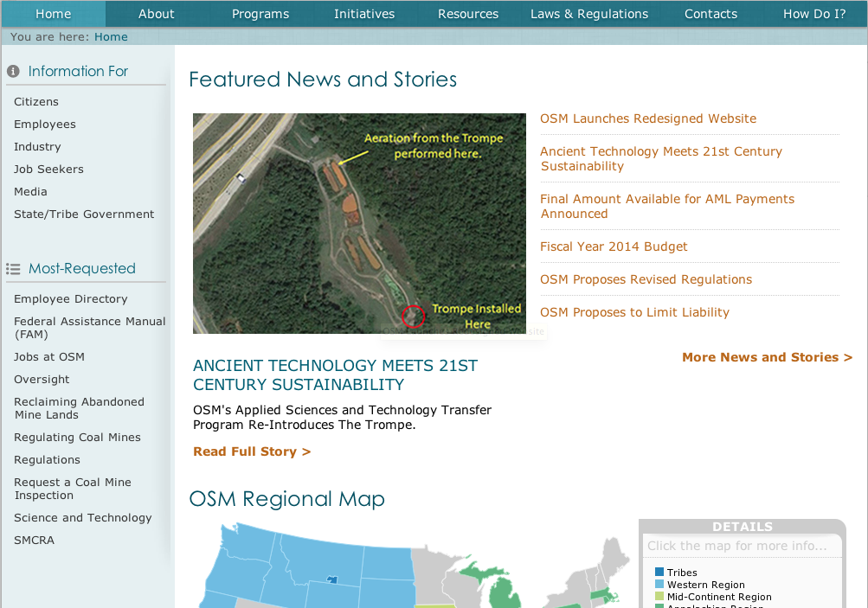This screenshot has height=608, width=868.
Task: Open State/Tribe Government link
Action: pos(84,214)
